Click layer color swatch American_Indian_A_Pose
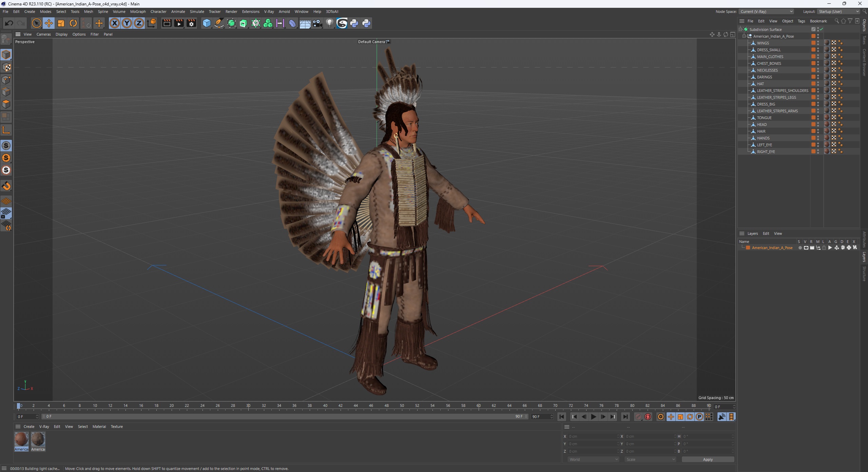This screenshot has width=868, height=472. (748, 248)
